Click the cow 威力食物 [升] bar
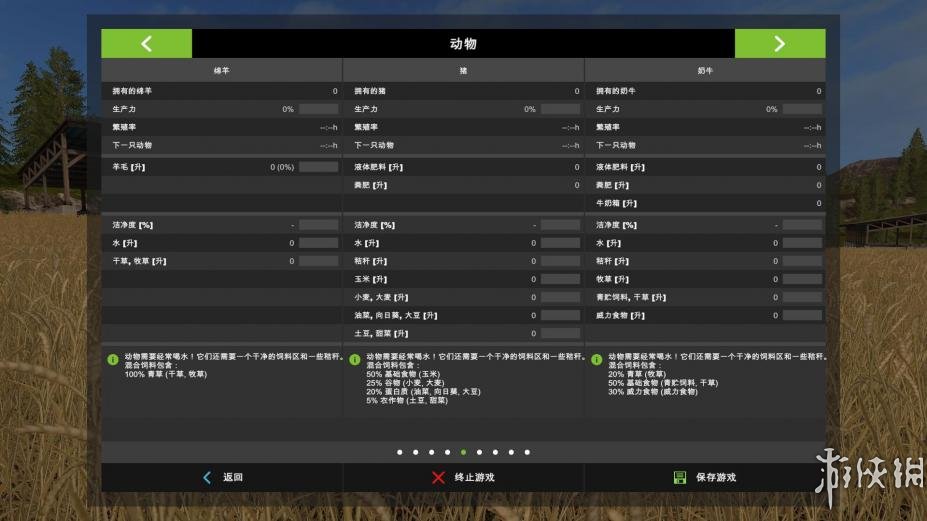The height and width of the screenshot is (521, 927). click(802, 315)
